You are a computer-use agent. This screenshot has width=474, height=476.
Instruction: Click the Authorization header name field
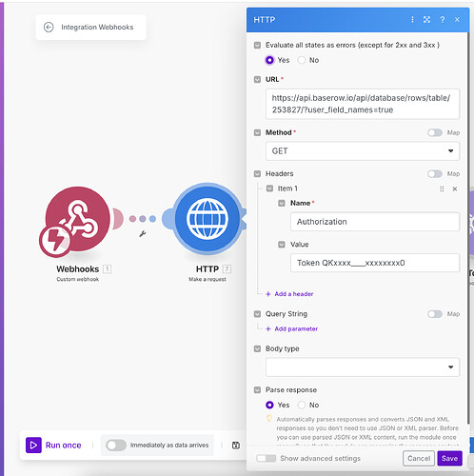tap(375, 222)
